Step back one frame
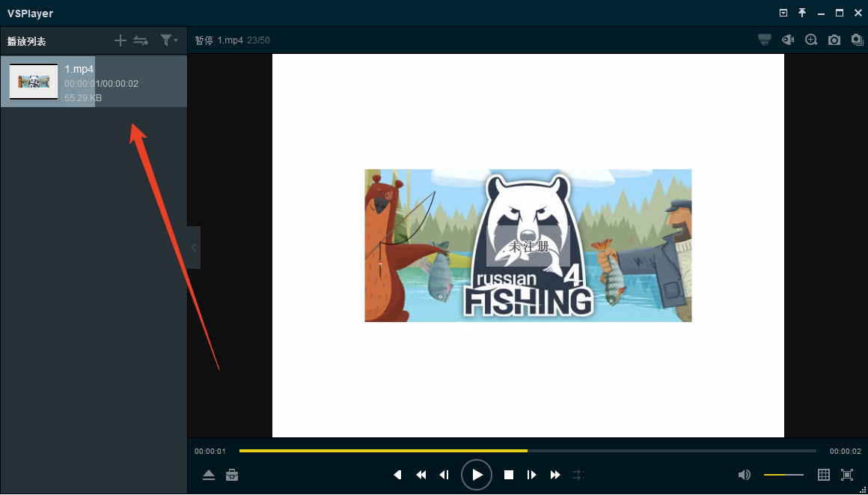This screenshot has height=495, width=868. (x=444, y=475)
